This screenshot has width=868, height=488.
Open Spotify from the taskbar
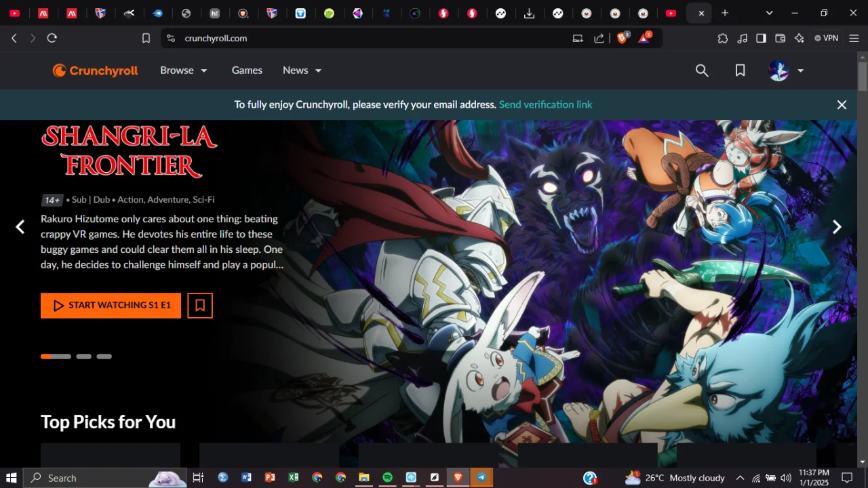[x=387, y=478]
